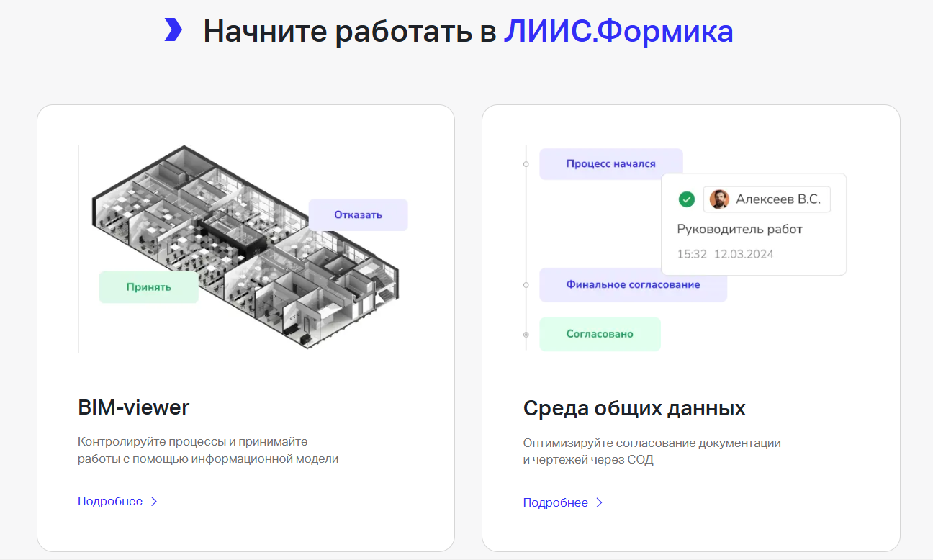Click the text Контролируйте процессы и принимайте
933x560 pixels.
[x=193, y=441]
